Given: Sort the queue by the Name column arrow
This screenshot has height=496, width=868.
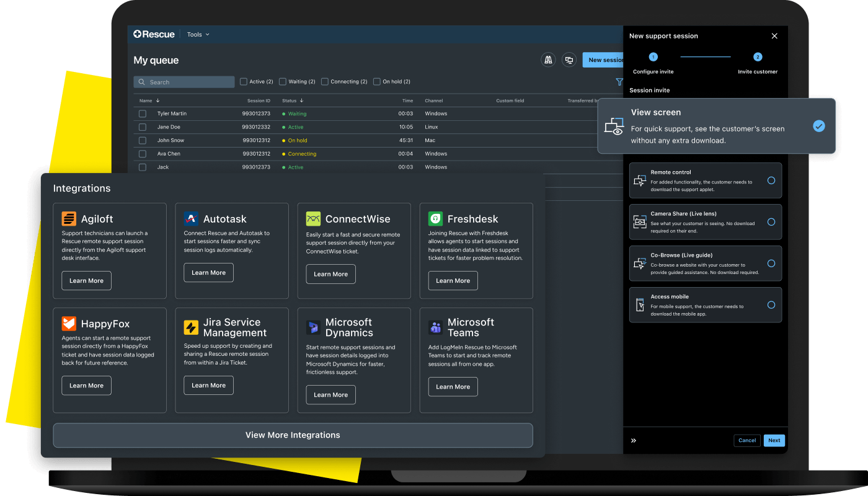Looking at the screenshot, I should tap(157, 100).
